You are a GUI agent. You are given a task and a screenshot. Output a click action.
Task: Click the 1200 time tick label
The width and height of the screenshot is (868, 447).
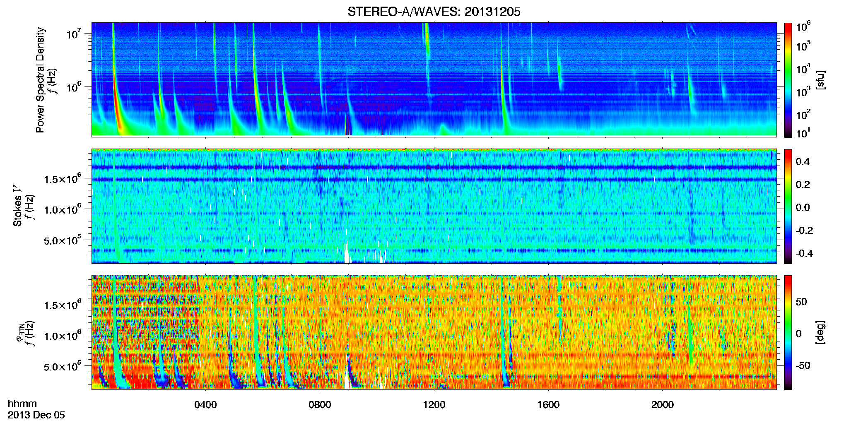(x=434, y=405)
